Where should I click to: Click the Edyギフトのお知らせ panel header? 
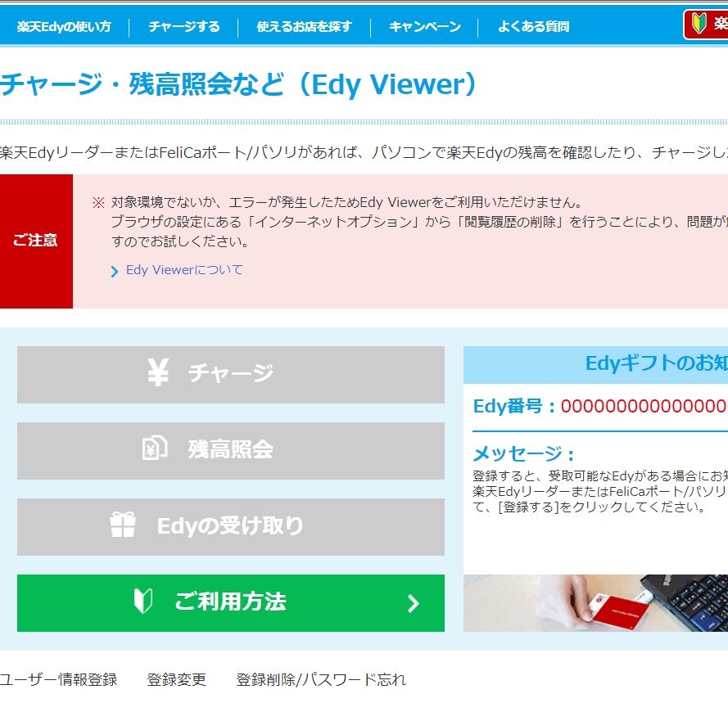coord(595,365)
